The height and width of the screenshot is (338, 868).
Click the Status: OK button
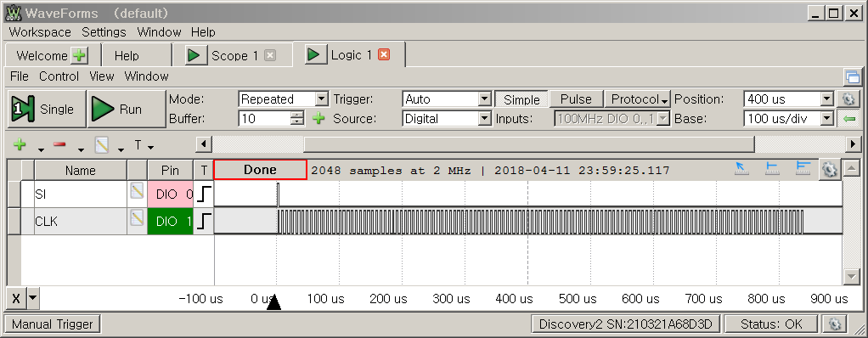(x=771, y=324)
